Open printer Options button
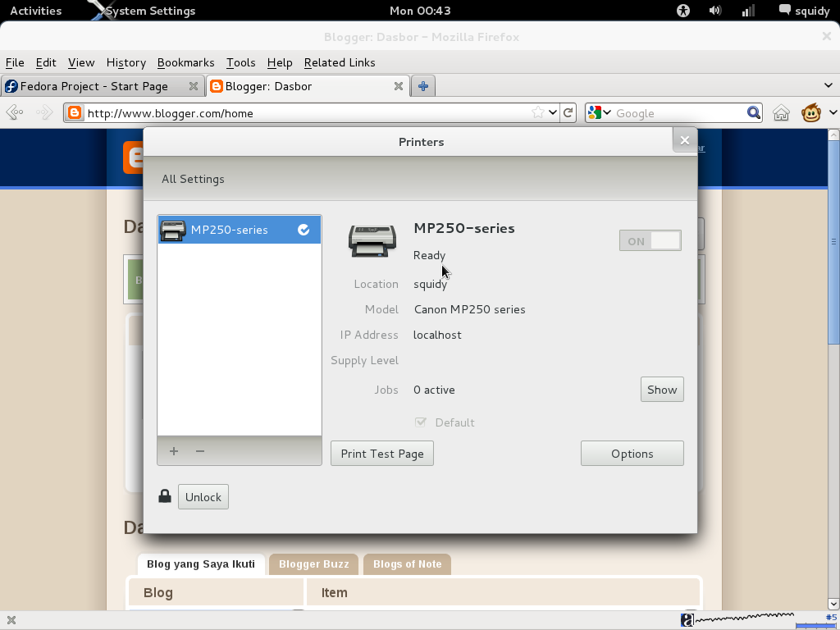The image size is (840, 630). (x=632, y=453)
